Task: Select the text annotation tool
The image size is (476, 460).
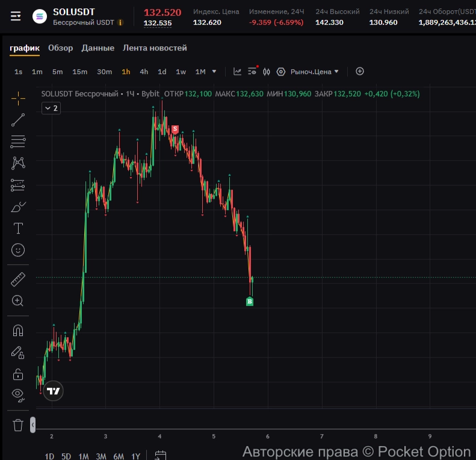Action: click(x=18, y=228)
